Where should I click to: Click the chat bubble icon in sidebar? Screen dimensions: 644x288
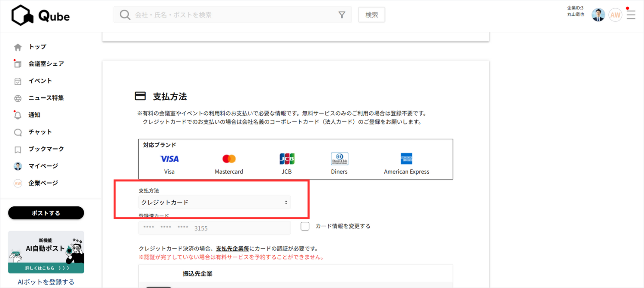click(18, 132)
